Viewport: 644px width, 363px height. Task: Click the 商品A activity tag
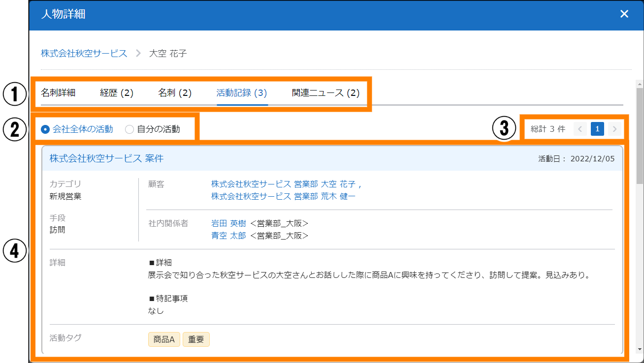pos(164,339)
